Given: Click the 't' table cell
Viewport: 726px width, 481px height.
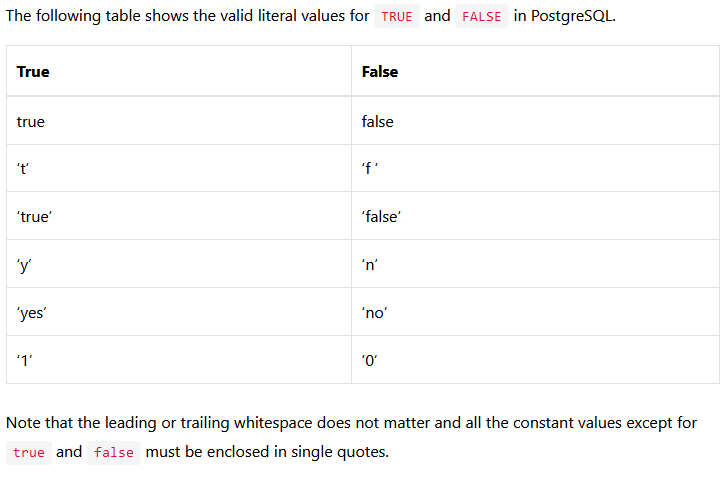Looking at the screenshot, I should [x=24, y=169].
